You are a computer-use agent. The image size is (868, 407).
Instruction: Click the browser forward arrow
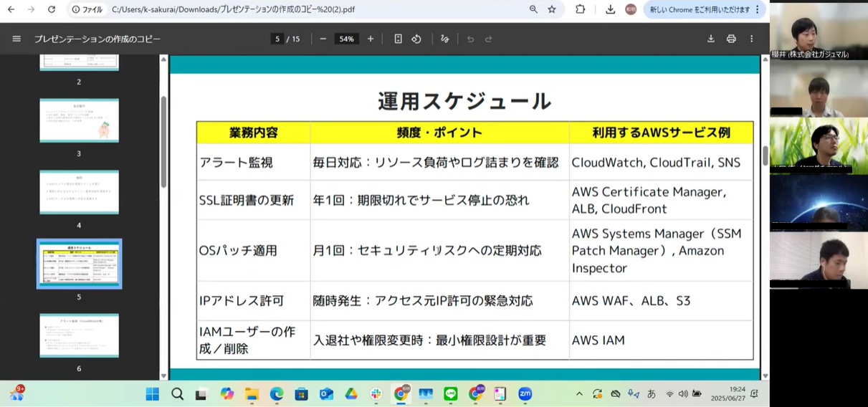tap(31, 9)
